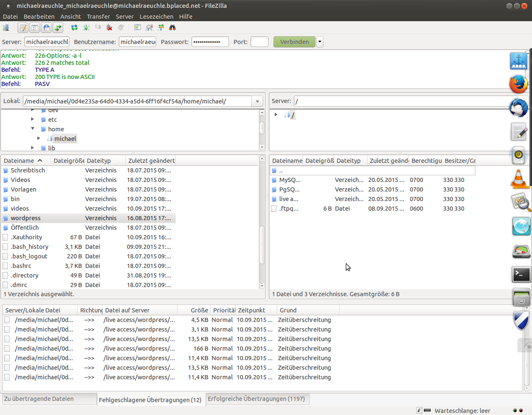Open the Site Manager toolbar icon
The width and height of the screenshot is (532, 415).
coord(6,28)
